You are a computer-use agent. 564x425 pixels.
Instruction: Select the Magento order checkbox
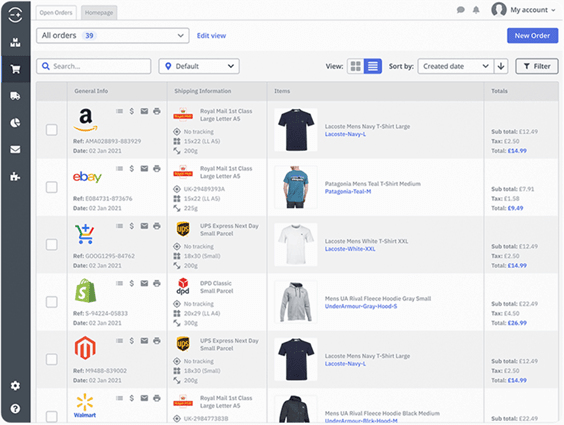[52, 359]
